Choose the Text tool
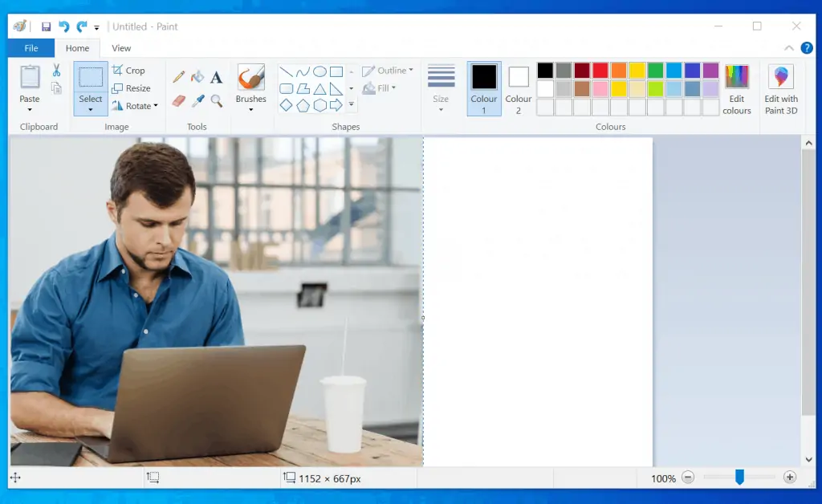Screen dimensions: 822x504 click(x=215, y=76)
